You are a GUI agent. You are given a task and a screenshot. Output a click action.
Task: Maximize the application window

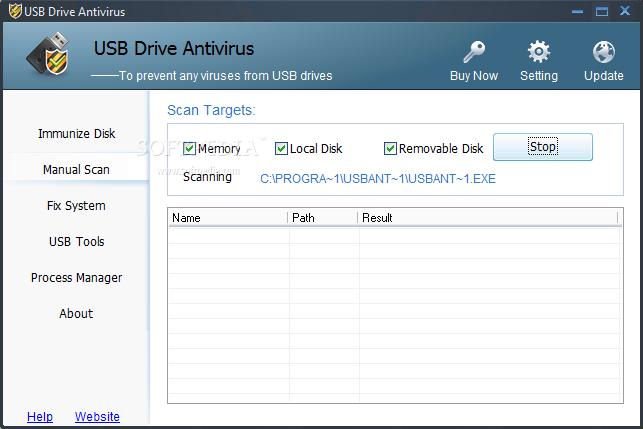point(602,11)
